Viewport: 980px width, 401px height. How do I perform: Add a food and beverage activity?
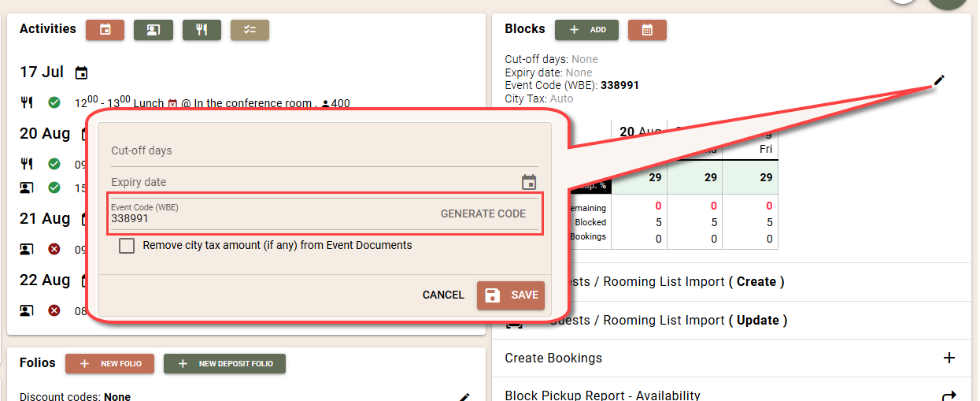point(202,30)
